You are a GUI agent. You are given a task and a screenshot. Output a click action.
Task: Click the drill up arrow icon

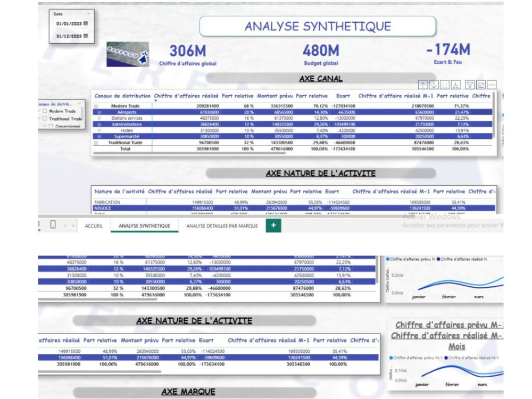click(x=422, y=85)
